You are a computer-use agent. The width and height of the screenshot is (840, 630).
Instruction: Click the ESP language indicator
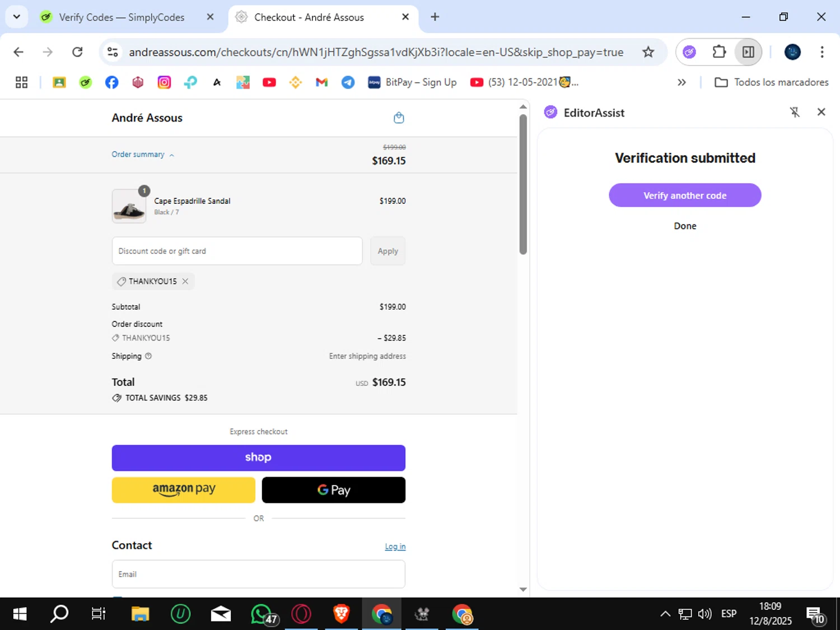point(729,614)
